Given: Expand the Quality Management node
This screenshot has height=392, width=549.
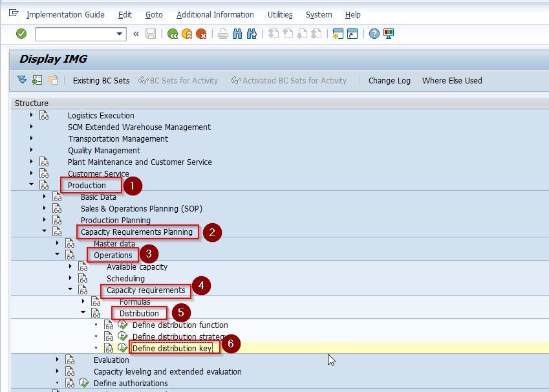Looking at the screenshot, I should pyautogui.click(x=32, y=149).
